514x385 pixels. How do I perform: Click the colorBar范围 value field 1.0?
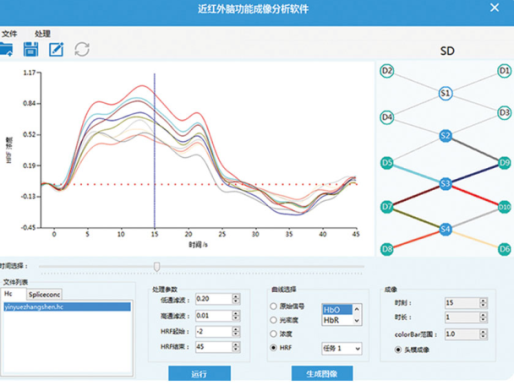click(x=462, y=334)
